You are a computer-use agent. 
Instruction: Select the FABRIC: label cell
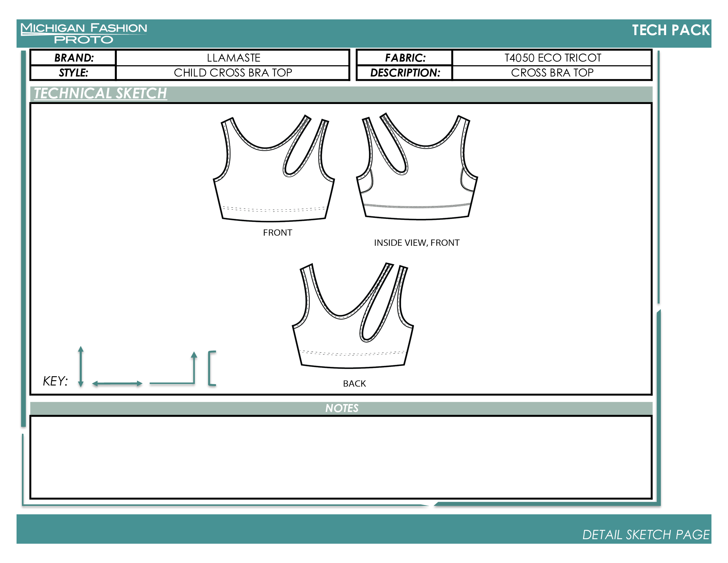405,58
